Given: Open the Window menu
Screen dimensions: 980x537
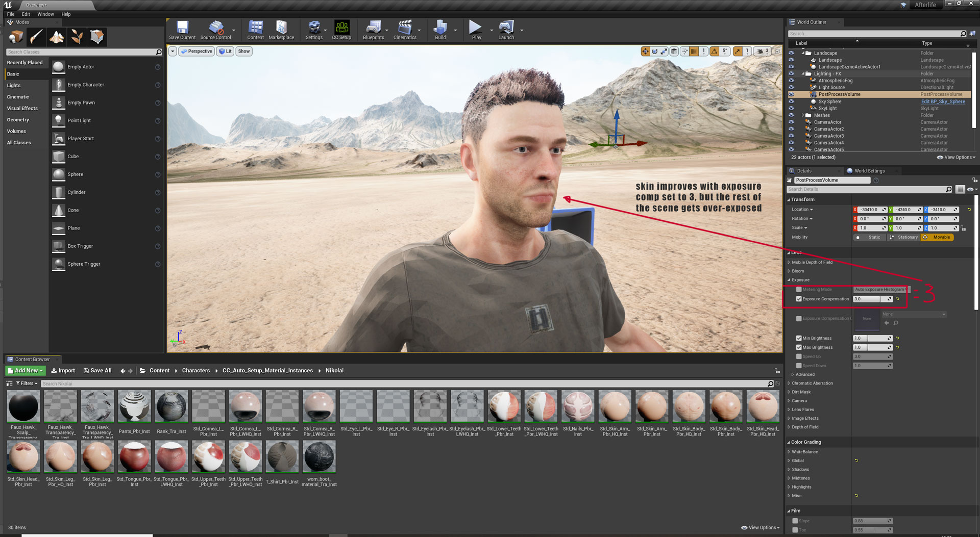Looking at the screenshot, I should coord(45,14).
